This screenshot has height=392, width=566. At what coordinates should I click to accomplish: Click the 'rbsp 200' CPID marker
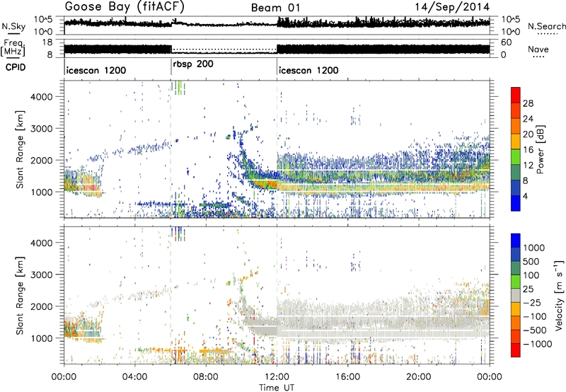[193, 64]
